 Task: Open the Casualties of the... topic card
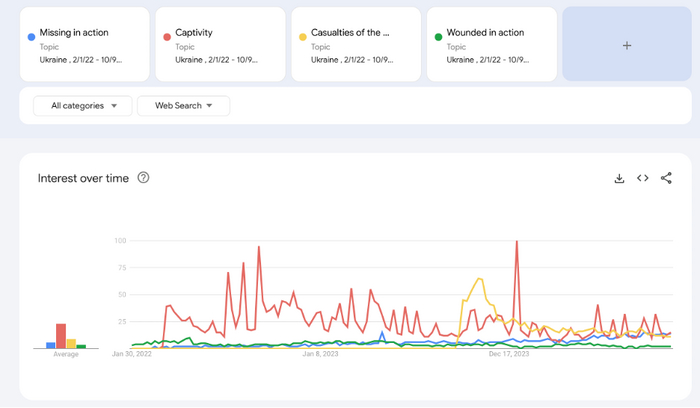pos(354,45)
